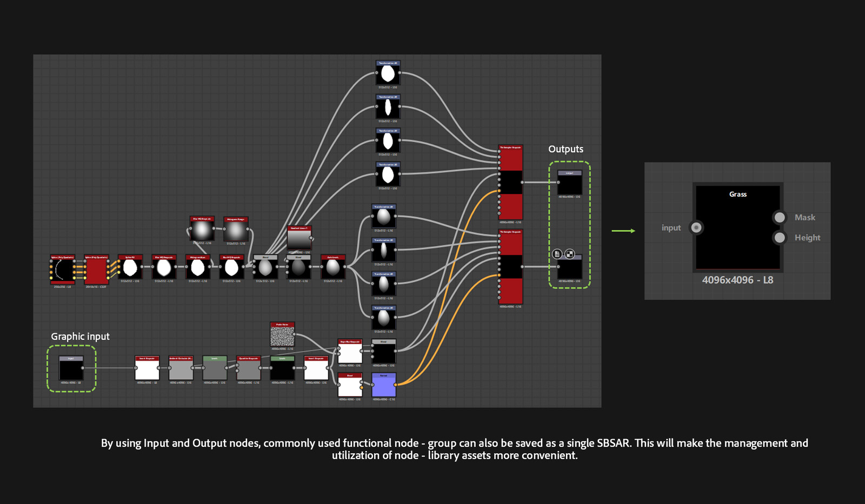Select the Quantize Grayscale node

tap(249, 368)
